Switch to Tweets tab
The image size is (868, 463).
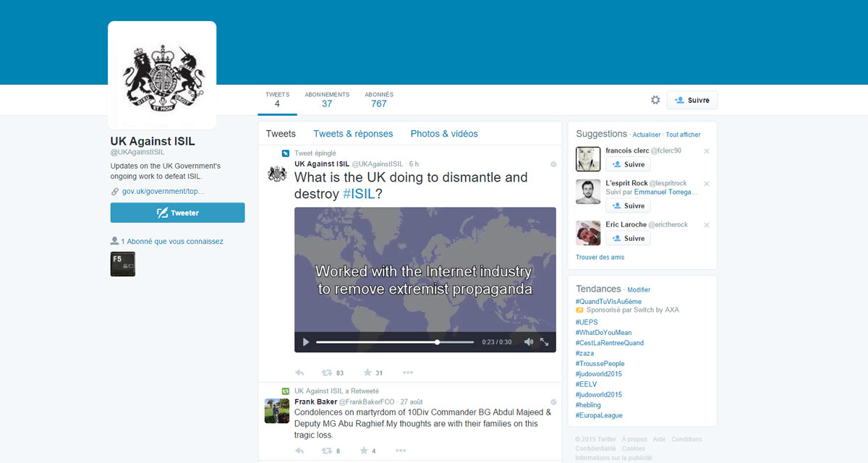(281, 134)
